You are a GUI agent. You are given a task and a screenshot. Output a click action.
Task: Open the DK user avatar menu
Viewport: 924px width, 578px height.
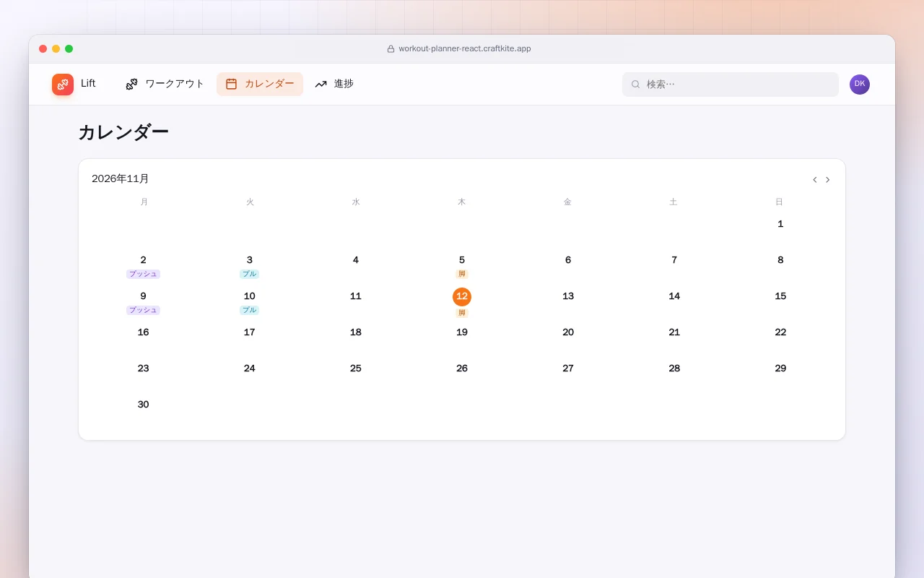tap(860, 85)
